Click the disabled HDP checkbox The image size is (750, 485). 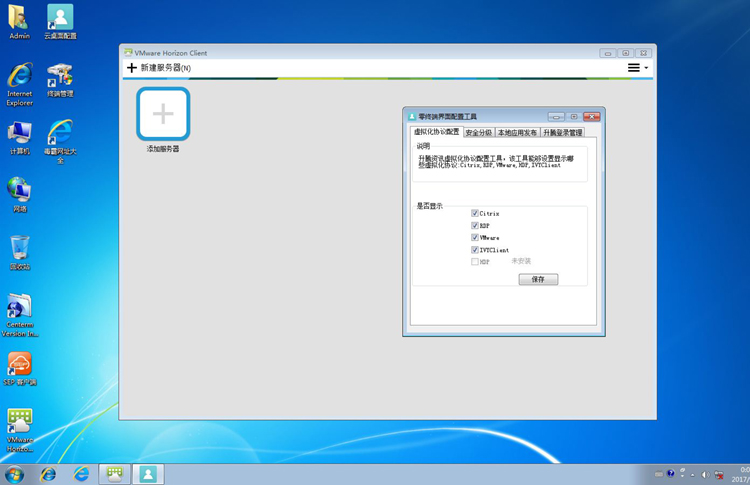(474, 262)
